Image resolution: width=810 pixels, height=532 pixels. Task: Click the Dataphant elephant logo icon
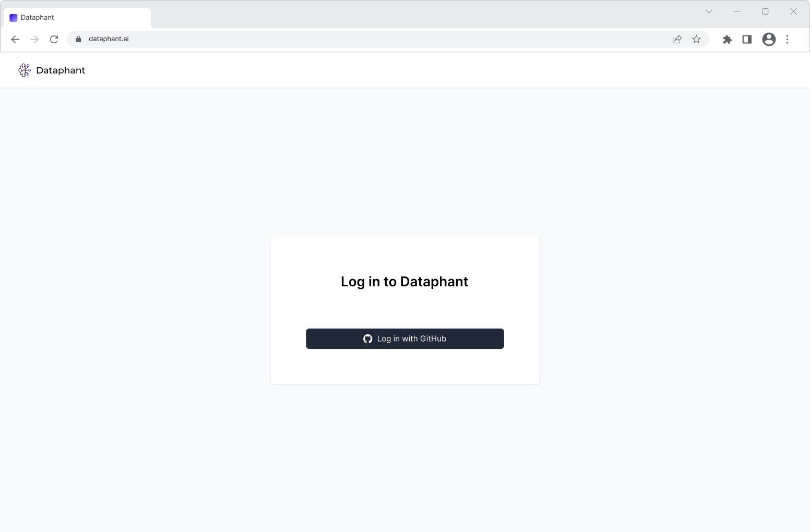[24, 70]
